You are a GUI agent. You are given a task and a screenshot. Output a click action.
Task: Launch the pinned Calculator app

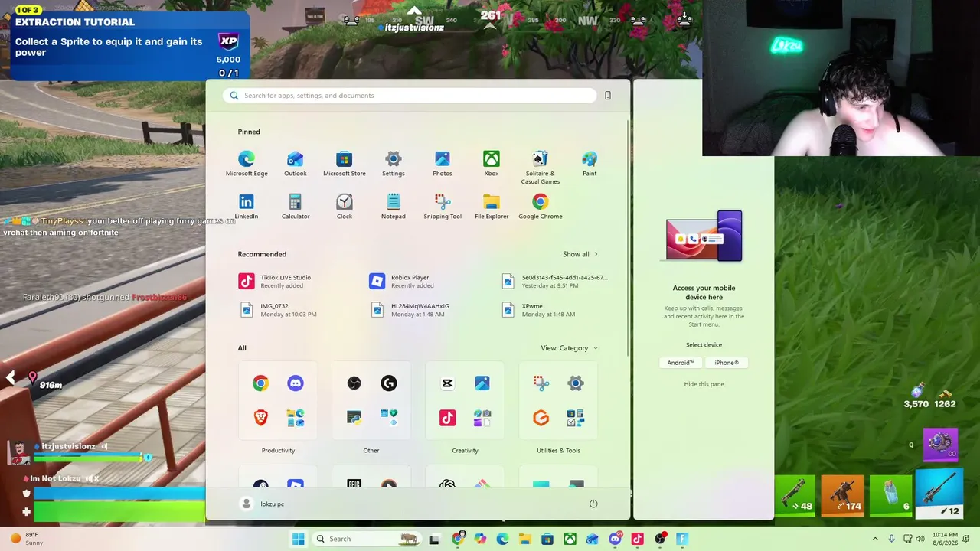296,207
